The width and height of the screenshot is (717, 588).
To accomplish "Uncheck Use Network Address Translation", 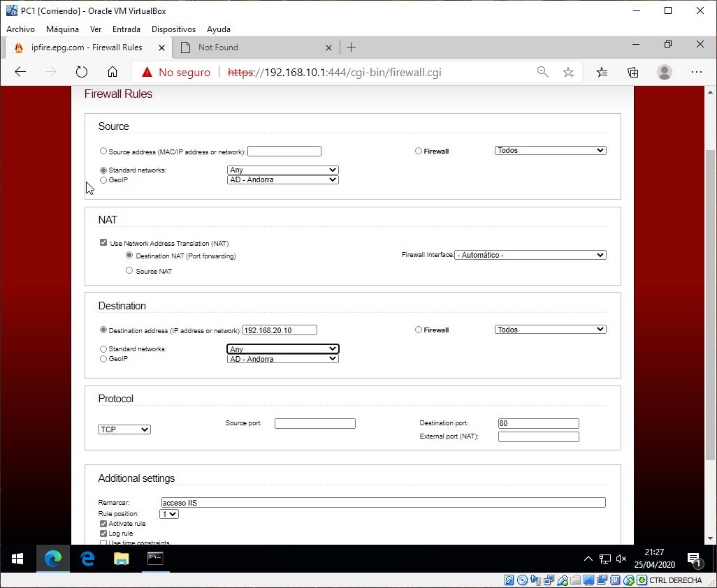I will pyautogui.click(x=103, y=242).
